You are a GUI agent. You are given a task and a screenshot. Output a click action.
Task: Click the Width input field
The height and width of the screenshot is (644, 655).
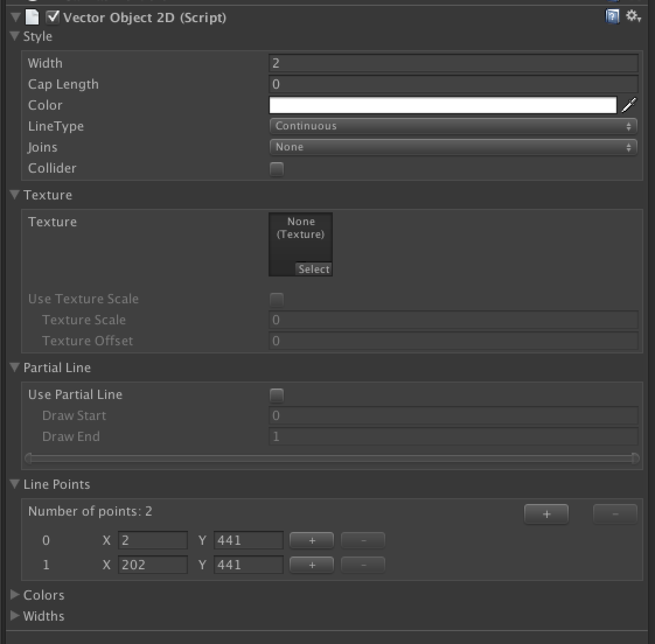pos(453,63)
